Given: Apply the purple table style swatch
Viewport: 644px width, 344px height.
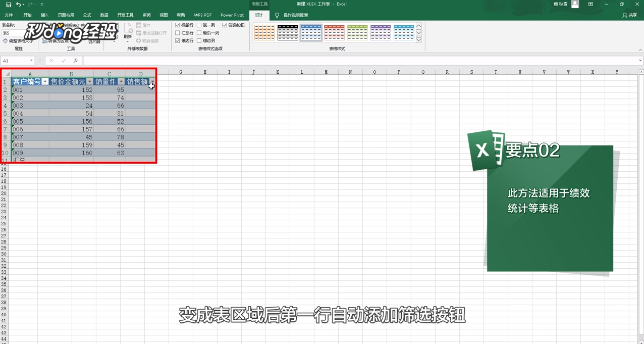Looking at the screenshot, I should tap(381, 33).
